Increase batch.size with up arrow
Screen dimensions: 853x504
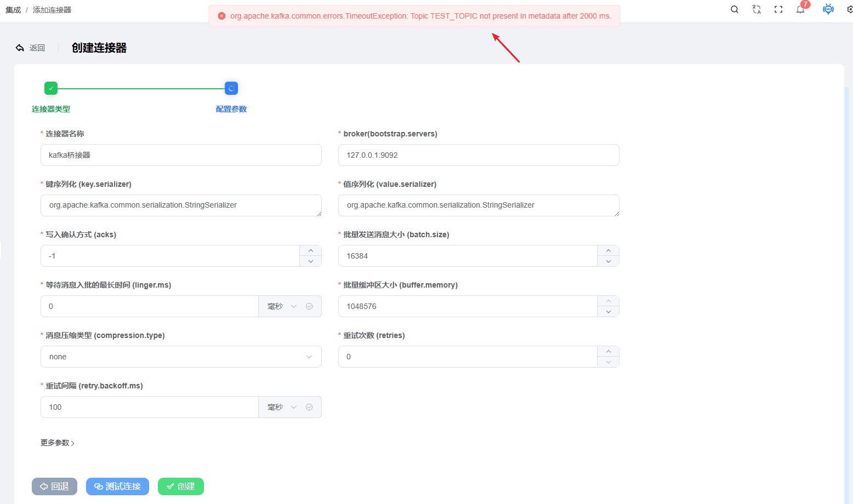click(x=609, y=250)
